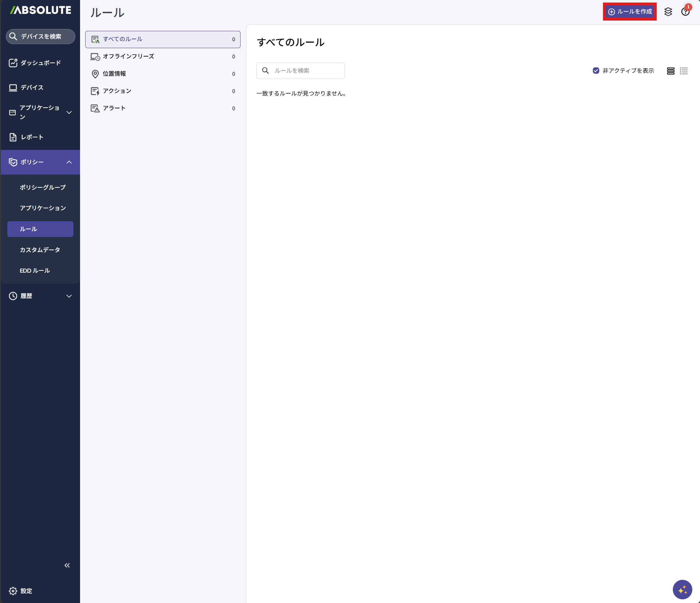Image resolution: width=700 pixels, height=603 pixels.
Task: Open the help icon with notification badge
Action: [x=685, y=11]
